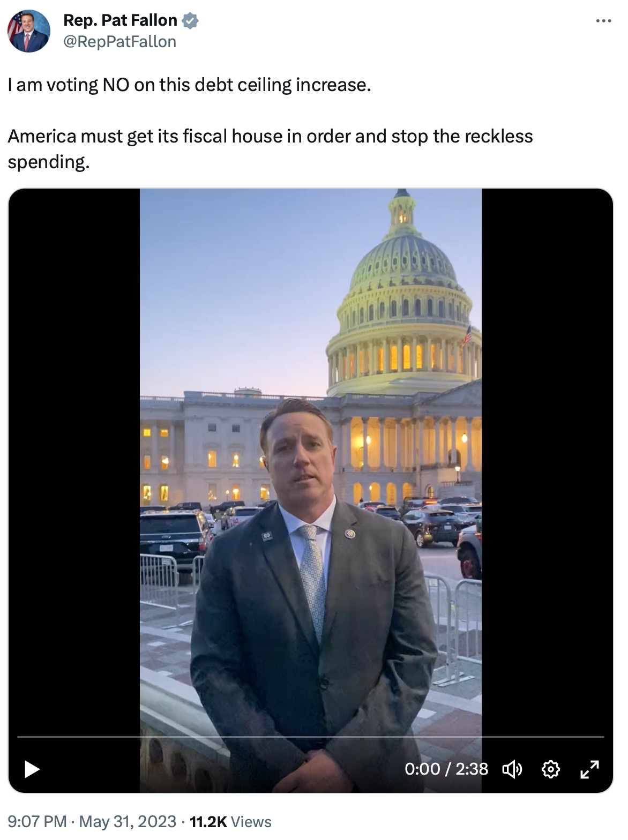Seek along the video progress bar
This screenshot has height=840, width=628.
pyautogui.click(x=311, y=737)
